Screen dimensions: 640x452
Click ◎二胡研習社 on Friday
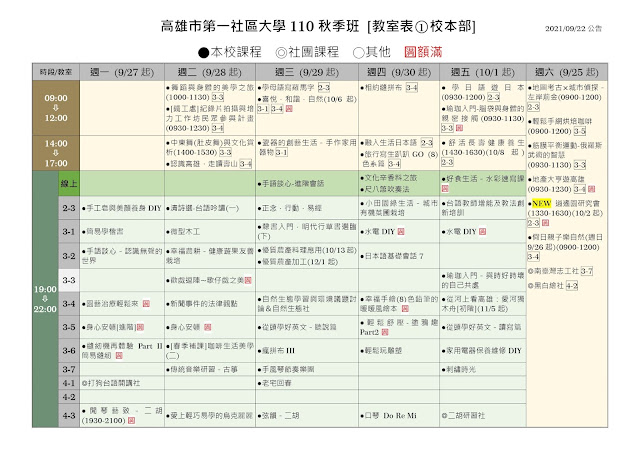coord(463,416)
